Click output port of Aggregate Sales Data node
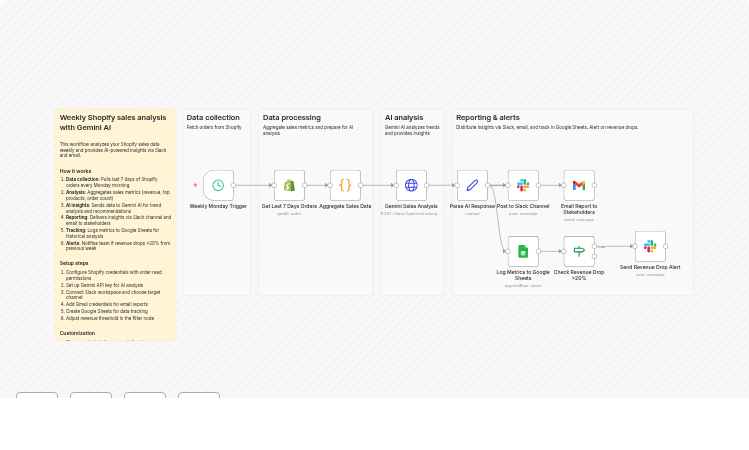Image resolution: width=749 pixels, height=450 pixels. tap(361, 185)
